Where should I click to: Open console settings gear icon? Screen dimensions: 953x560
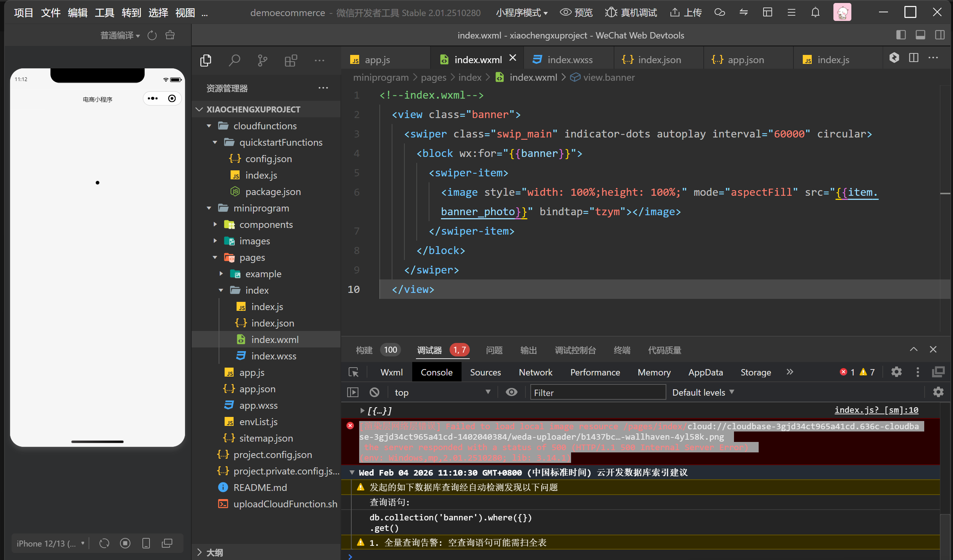click(938, 392)
